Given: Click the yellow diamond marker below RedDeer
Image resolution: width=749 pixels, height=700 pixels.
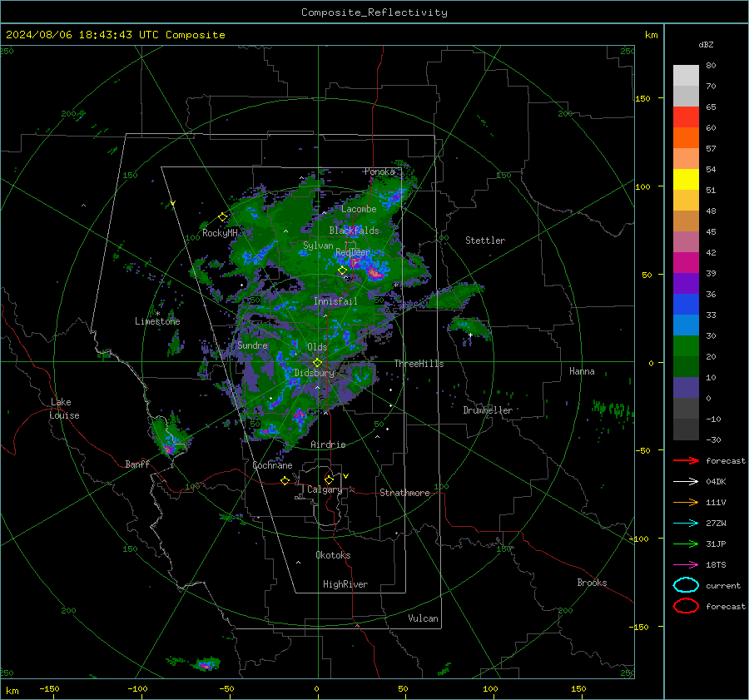Looking at the screenshot, I should 343,271.
